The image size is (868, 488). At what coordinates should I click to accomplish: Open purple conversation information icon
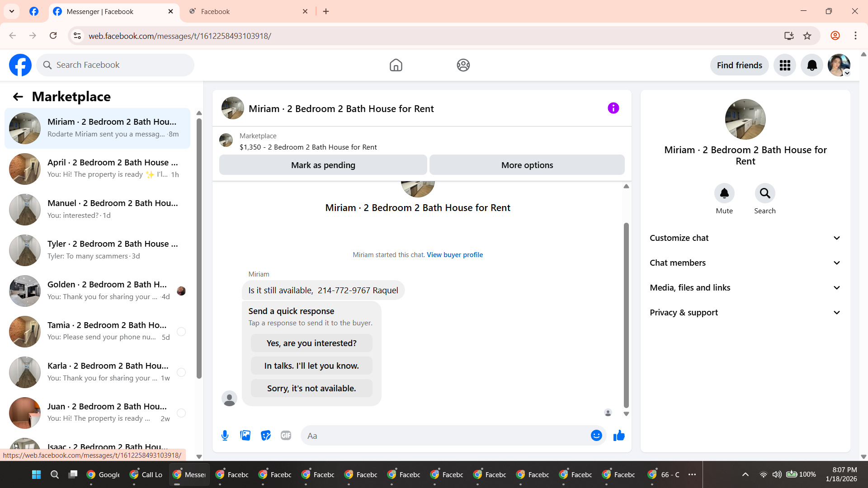(613, 108)
